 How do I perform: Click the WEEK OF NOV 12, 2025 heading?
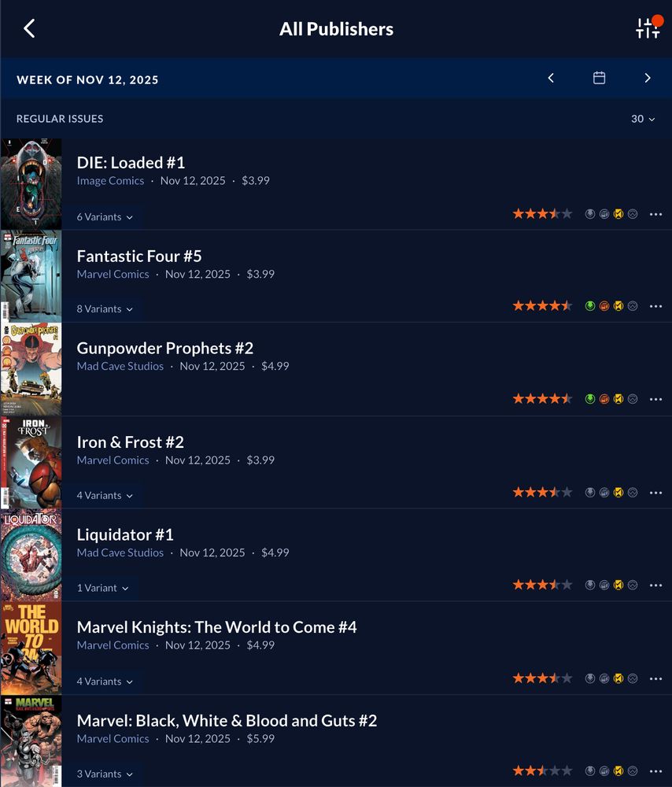click(x=87, y=79)
